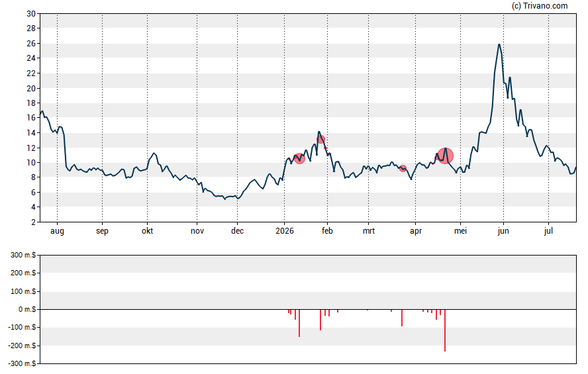The image size is (588, 374).
Task: Click the tallest red bar near -200 m.$
Action: [445, 330]
